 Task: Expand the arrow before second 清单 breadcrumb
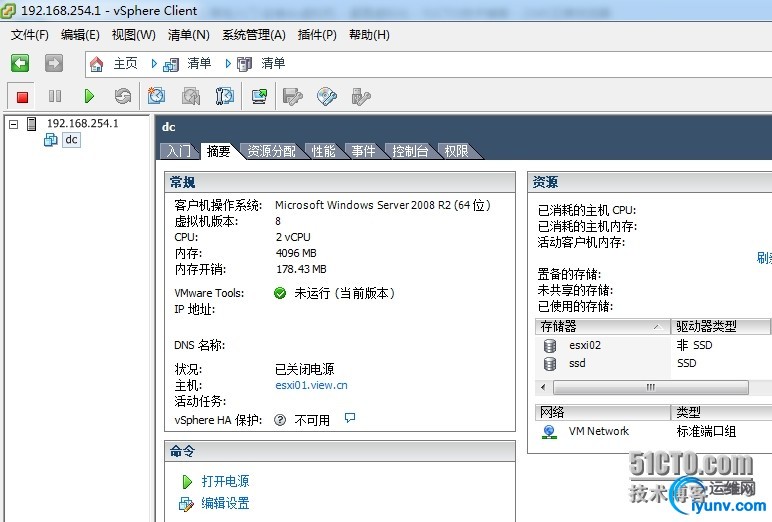click(228, 64)
